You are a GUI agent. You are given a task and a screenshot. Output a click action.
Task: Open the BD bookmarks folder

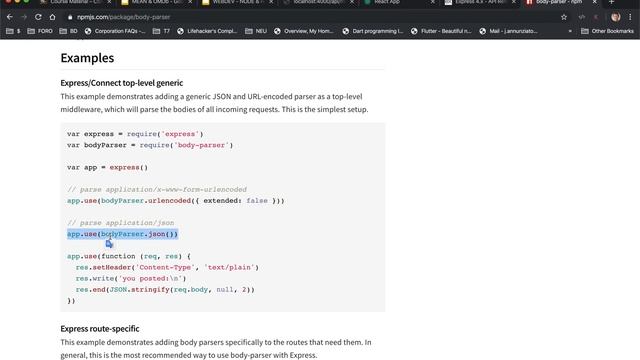[x=68, y=31]
